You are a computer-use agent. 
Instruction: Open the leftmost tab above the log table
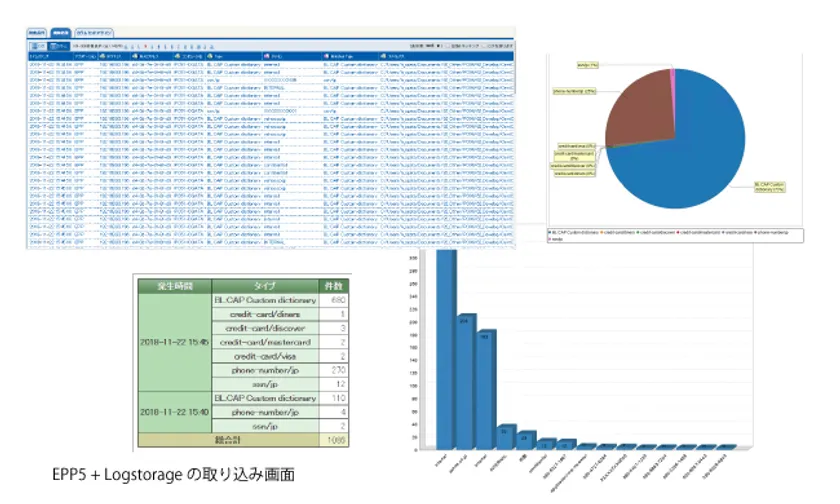click(x=37, y=33)
